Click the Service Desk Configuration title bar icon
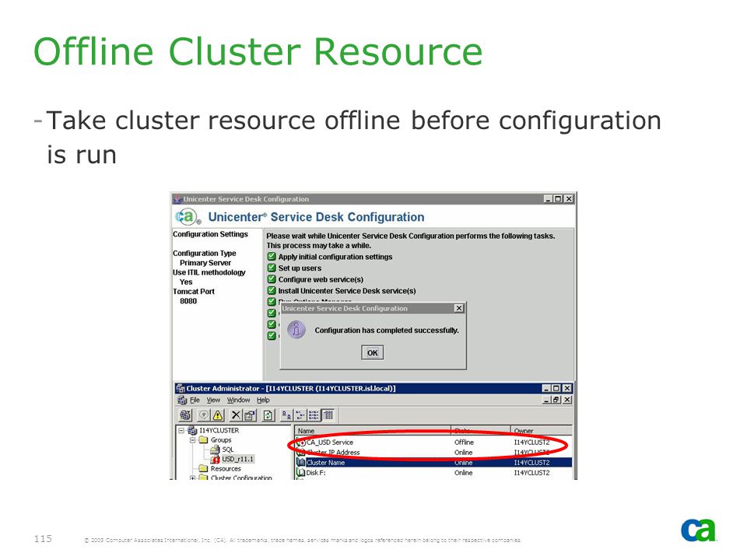 pos(177,198)
